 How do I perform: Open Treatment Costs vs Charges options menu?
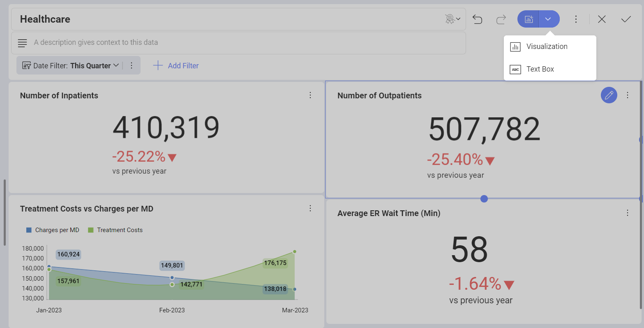pyautogui.click(x=310, y=208)
